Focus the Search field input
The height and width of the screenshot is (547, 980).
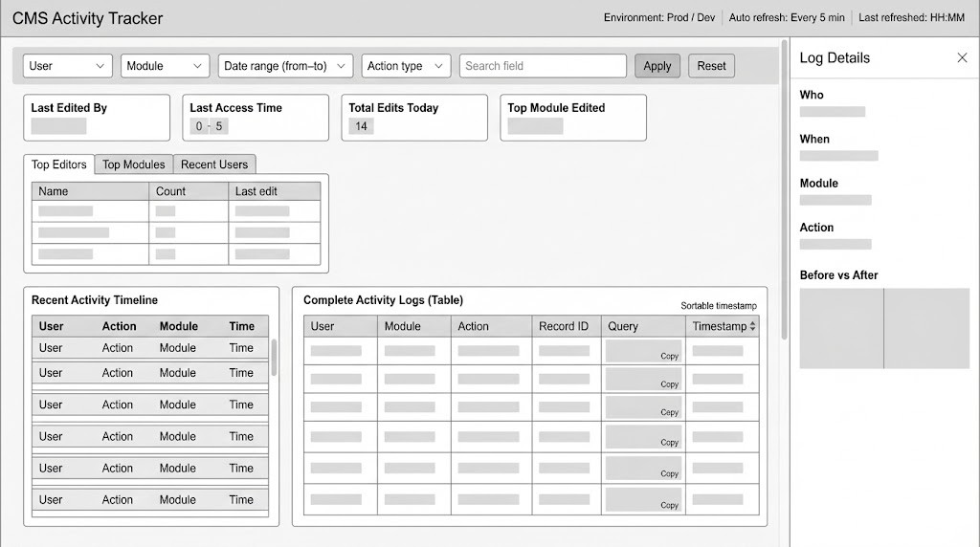pos(543,66)
